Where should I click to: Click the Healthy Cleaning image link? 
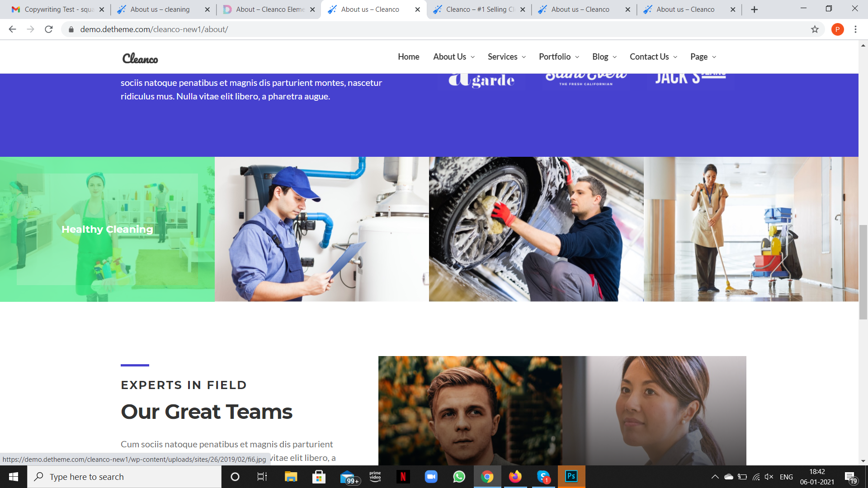tap(107, 229)
